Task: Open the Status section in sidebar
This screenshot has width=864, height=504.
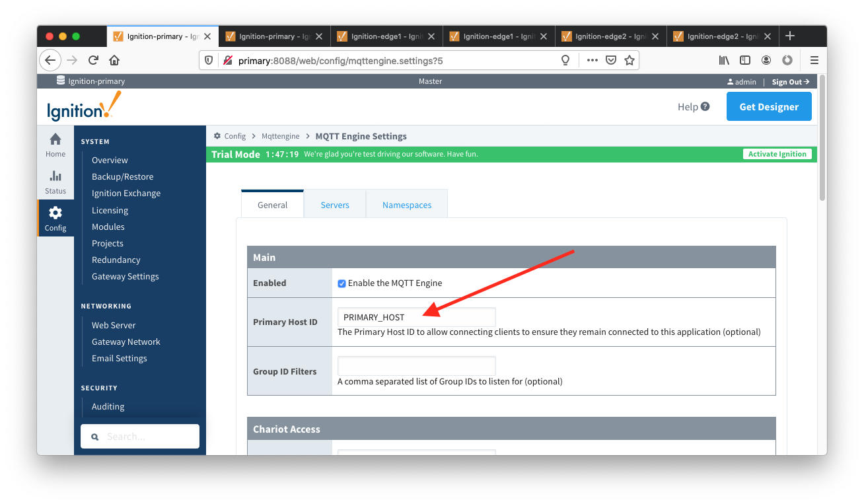Action: (55, 182)
